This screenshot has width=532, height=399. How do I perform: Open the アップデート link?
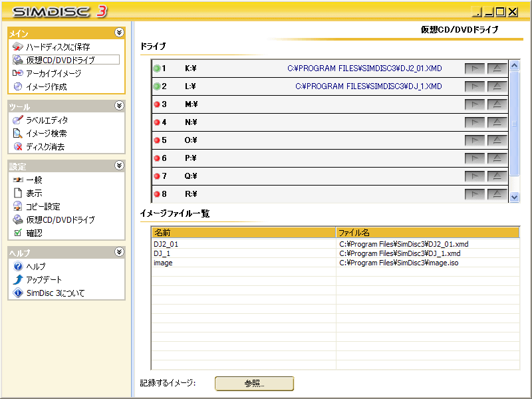click(x=44, y=280)
